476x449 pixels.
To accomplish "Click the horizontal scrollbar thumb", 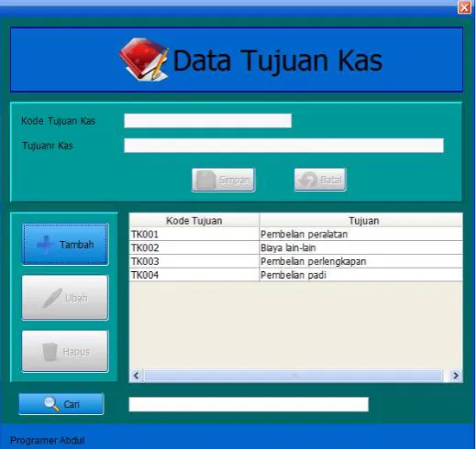I will [x=293, y=376].
